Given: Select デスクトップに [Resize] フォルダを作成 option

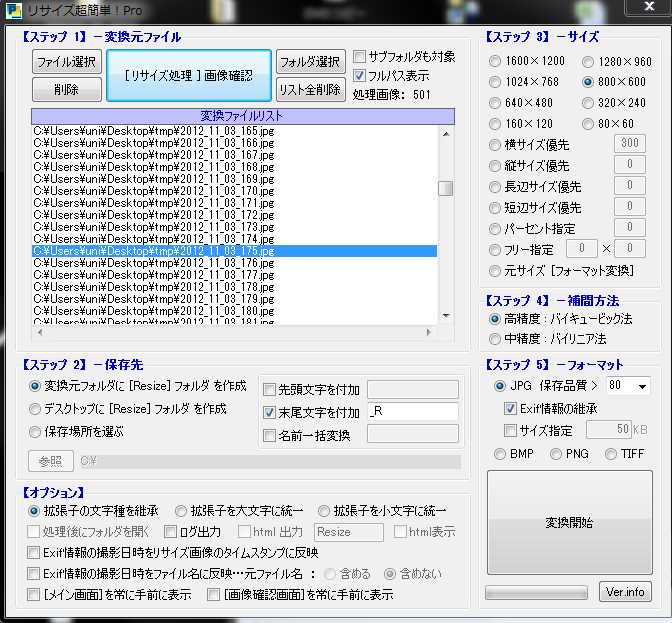Looking at the screenshot, I should 36,409.
